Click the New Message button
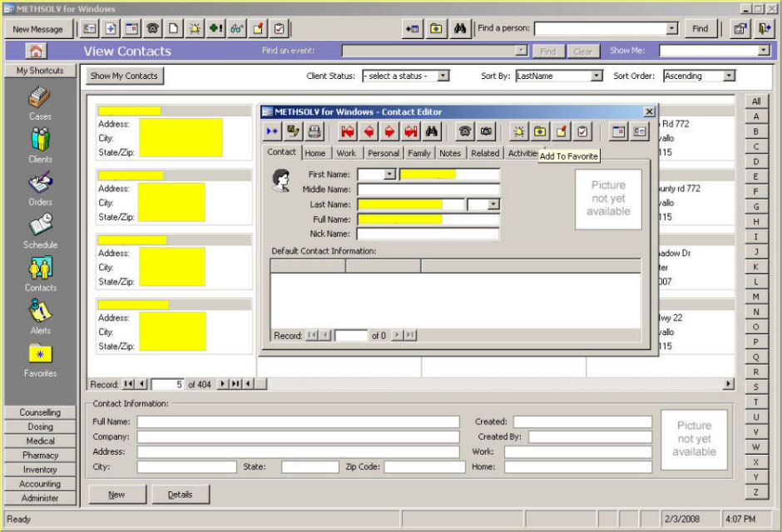Image resolution: width=782 pixels, height=532 pixels. coord(38,29)
